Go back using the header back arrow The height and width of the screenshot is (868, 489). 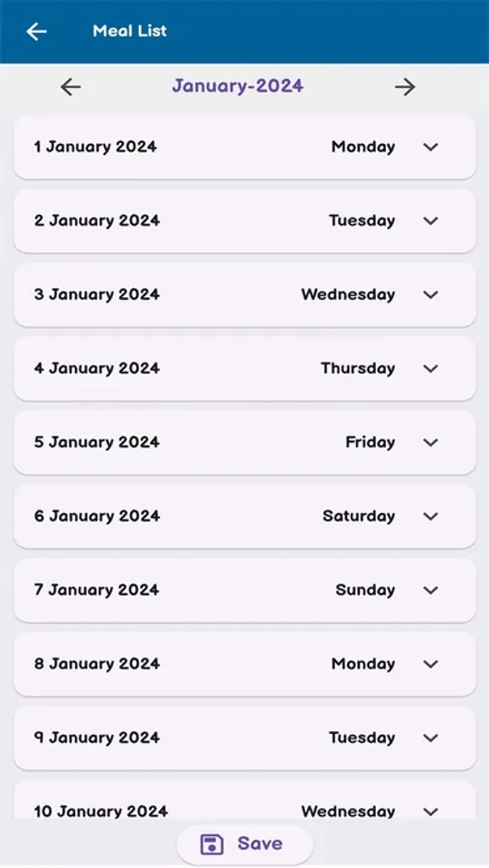[37, 32]
